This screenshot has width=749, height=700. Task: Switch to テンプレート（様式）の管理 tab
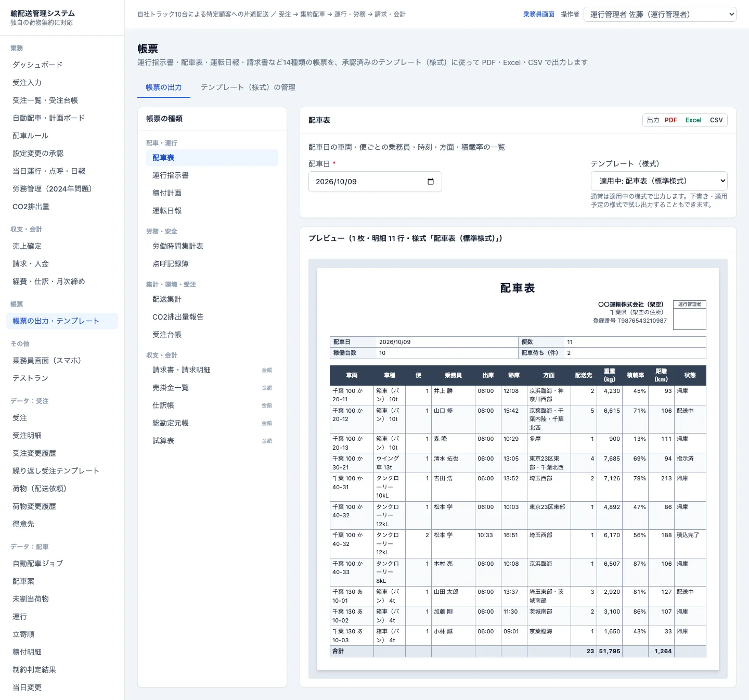[x=248, y=87]
